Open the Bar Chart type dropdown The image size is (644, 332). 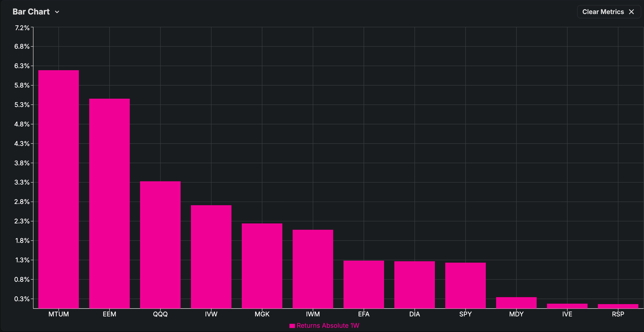(x=36, y=12)
